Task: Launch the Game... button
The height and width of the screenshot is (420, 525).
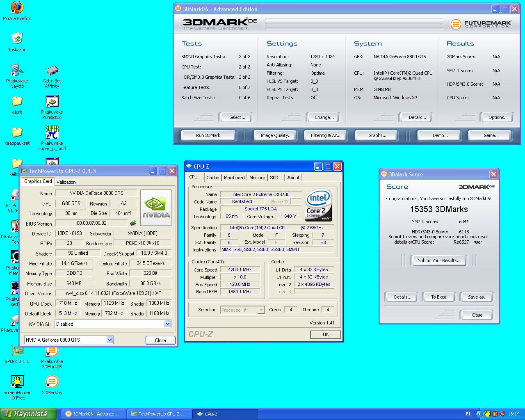Action: tap(490, 135)
